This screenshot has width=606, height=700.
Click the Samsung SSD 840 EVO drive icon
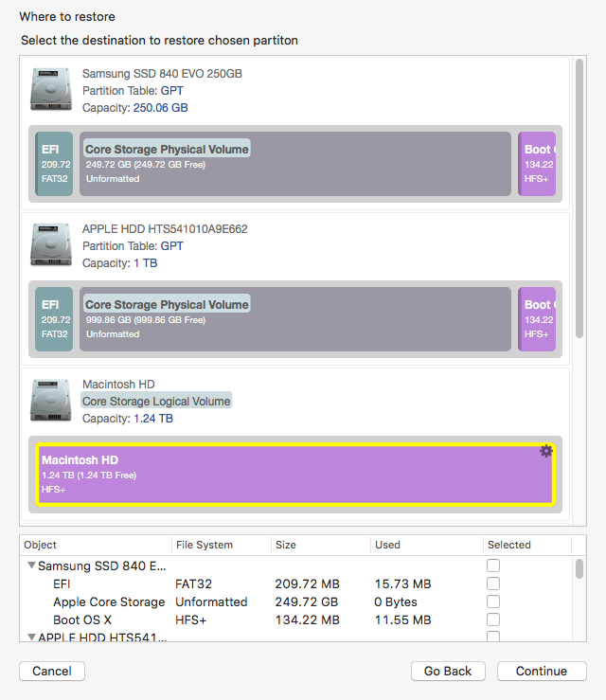tap(51, 89)
